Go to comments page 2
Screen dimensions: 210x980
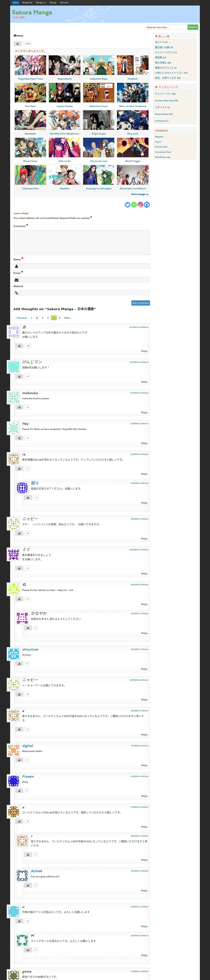(37, 318)
